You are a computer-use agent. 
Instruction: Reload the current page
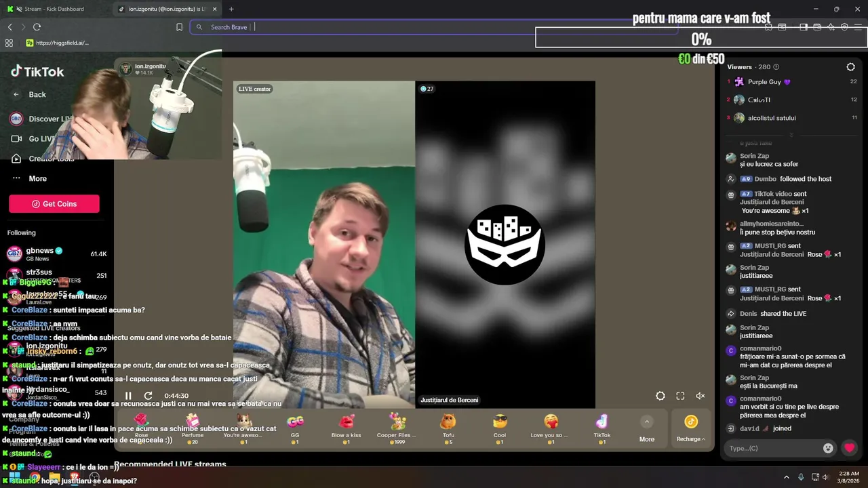pyautogui.click(x=37, y=27)
